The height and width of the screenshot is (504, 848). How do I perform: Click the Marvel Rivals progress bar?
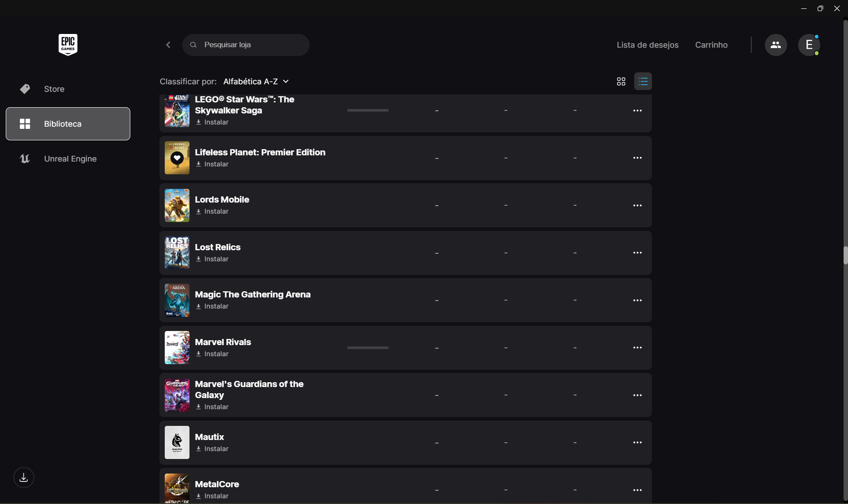pos(367,348)
